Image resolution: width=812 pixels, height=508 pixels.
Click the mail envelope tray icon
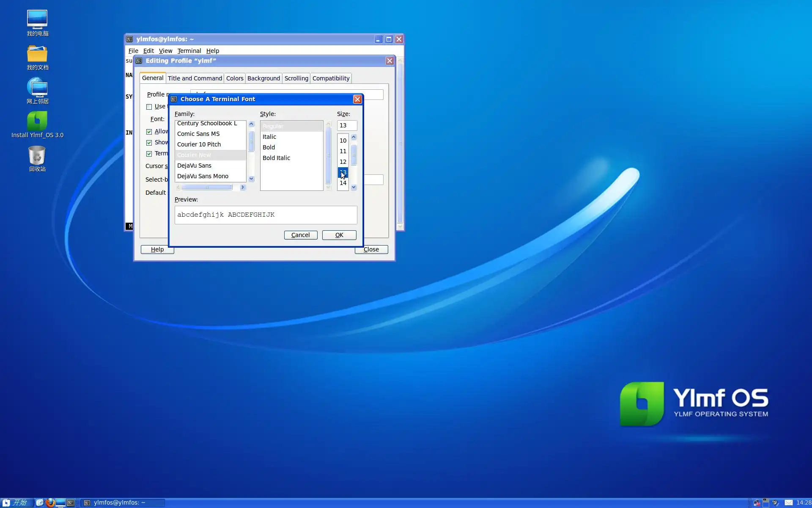(788, 502)
